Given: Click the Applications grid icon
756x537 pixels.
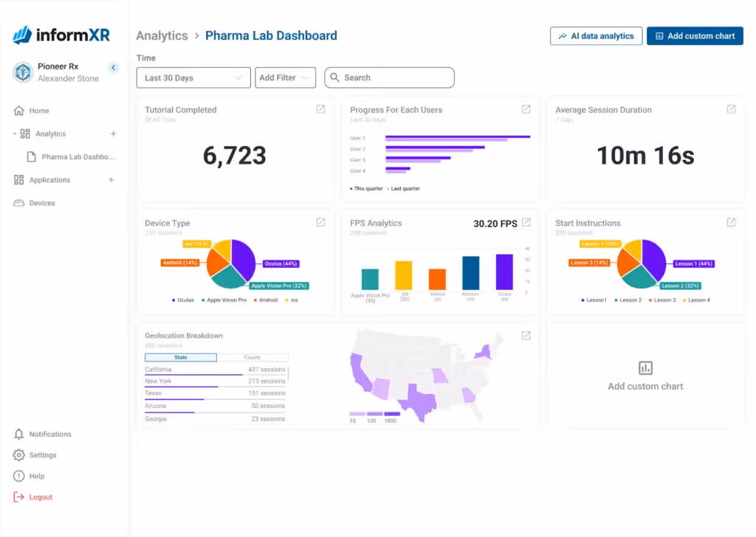Looking at the screenshot, I should (x=18, y=180).
